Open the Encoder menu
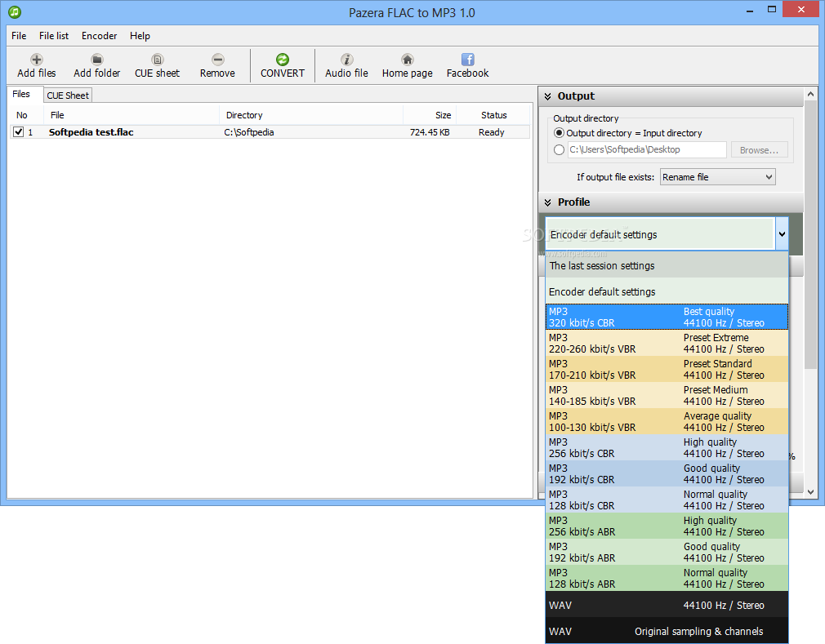Screen dimensions: 825x644 [x=99, y=36]
